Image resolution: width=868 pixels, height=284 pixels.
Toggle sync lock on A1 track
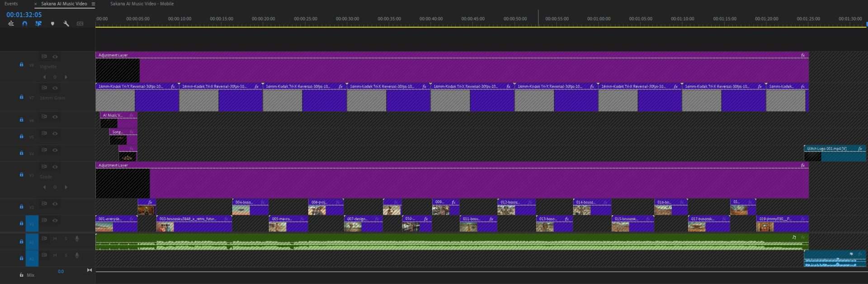pos(44,238)
